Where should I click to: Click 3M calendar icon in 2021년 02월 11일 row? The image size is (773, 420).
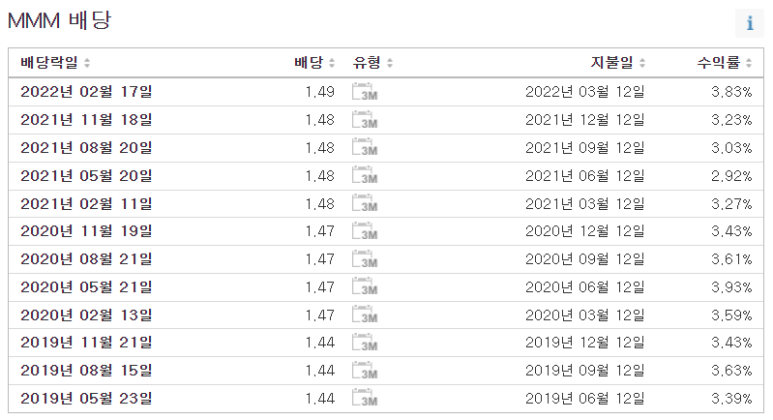point(365,204)
